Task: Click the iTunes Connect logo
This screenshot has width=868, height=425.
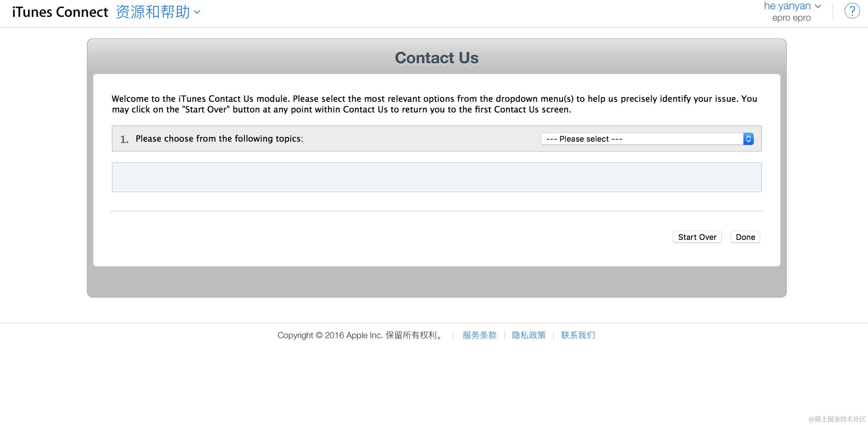Action: click(60, 12)
